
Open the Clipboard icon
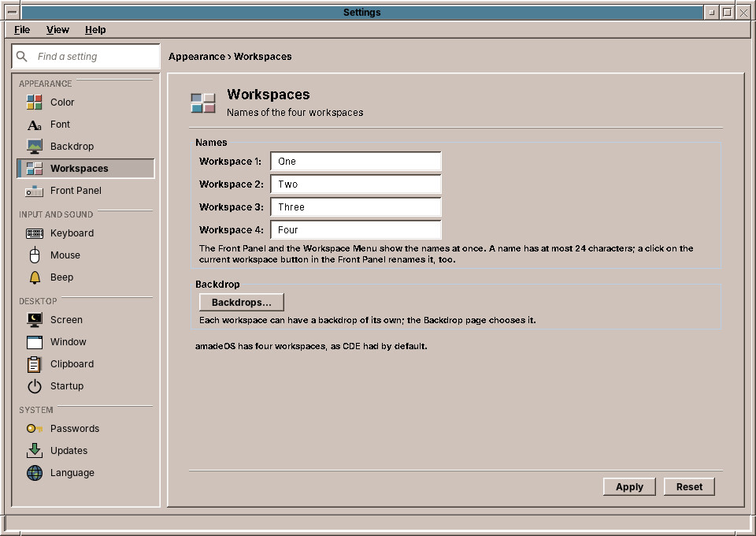point(34,364)
